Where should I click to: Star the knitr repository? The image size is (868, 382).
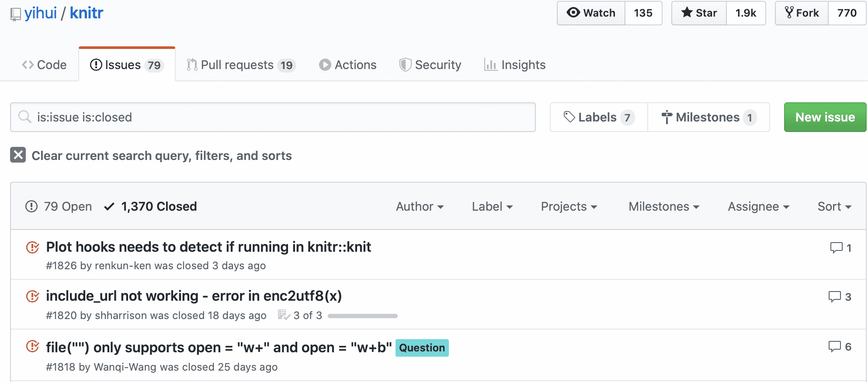tap(699, 13)
